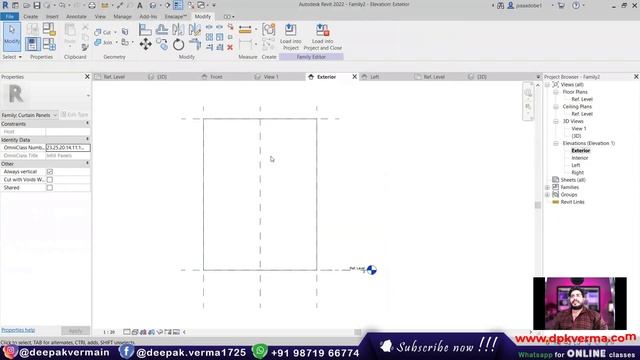The height and width of the screenshot is (360, 640).
Task: Click the user account name in title bar
Action: [x=529, y=5]
